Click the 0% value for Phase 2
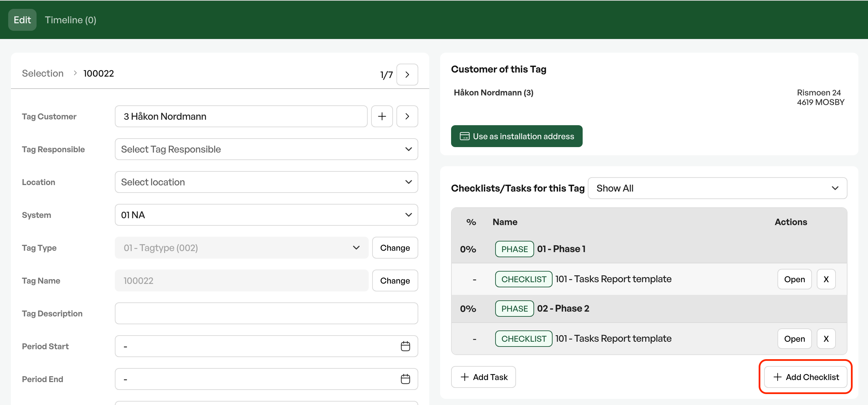The height and width of the screenshot is (405, 868). pos(468,309)
